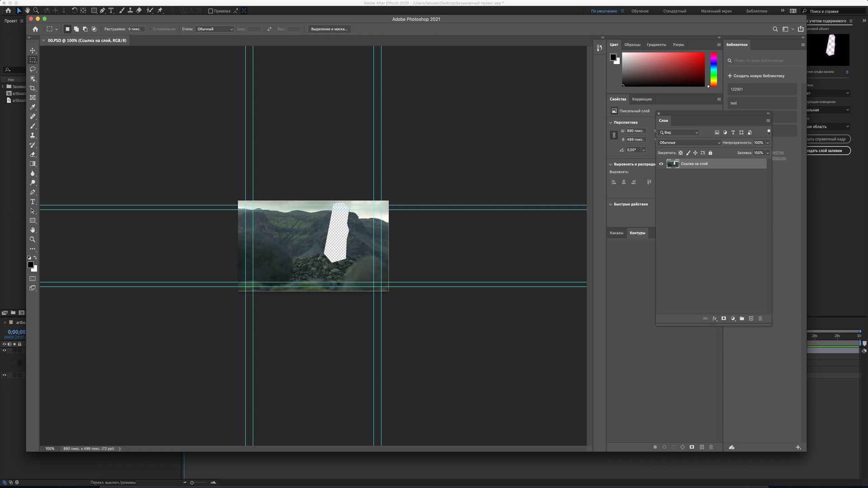Click the Gradient tool icon
This screenshot has height=488, width=868.
[x=33, y=163]
